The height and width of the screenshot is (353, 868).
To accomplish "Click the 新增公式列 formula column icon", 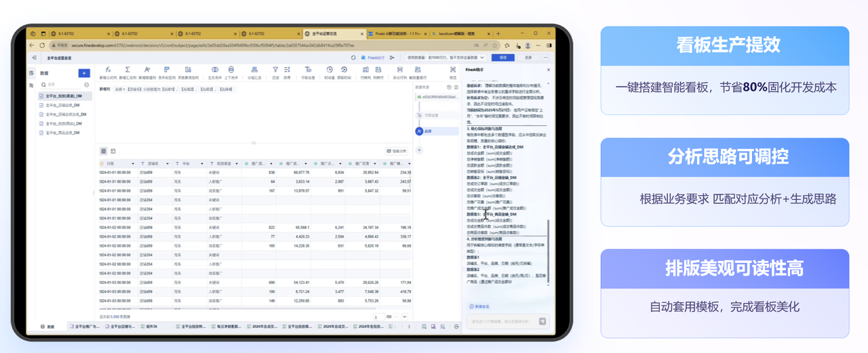I will point(108,70).
